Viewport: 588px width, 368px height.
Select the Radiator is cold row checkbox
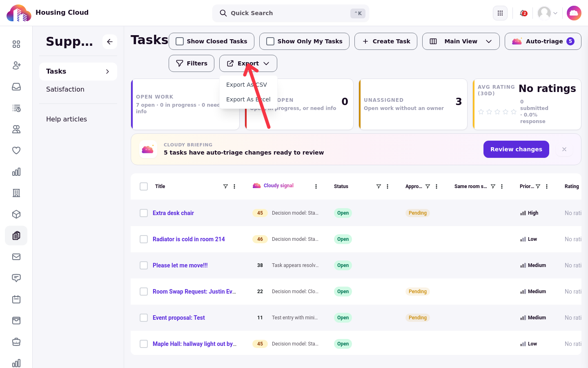[144, 239]
